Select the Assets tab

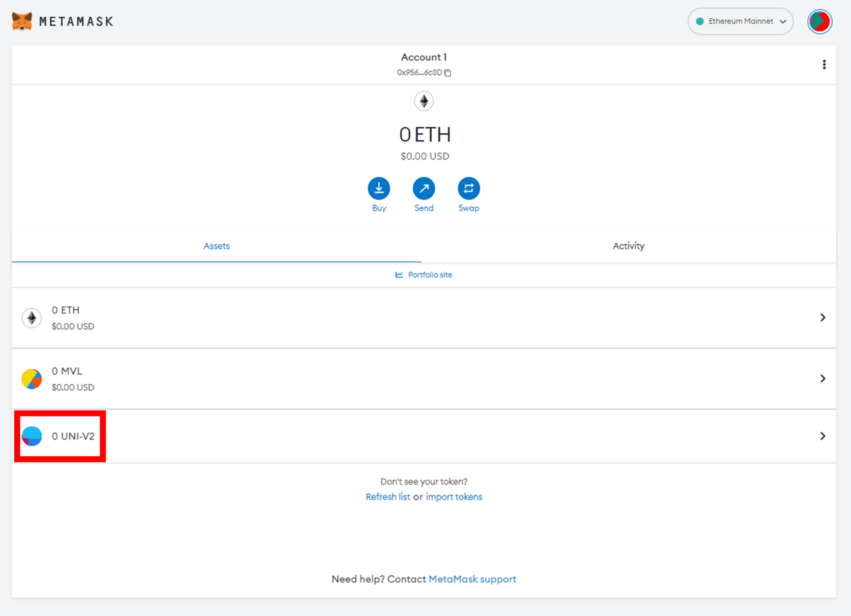pos(216,246)
